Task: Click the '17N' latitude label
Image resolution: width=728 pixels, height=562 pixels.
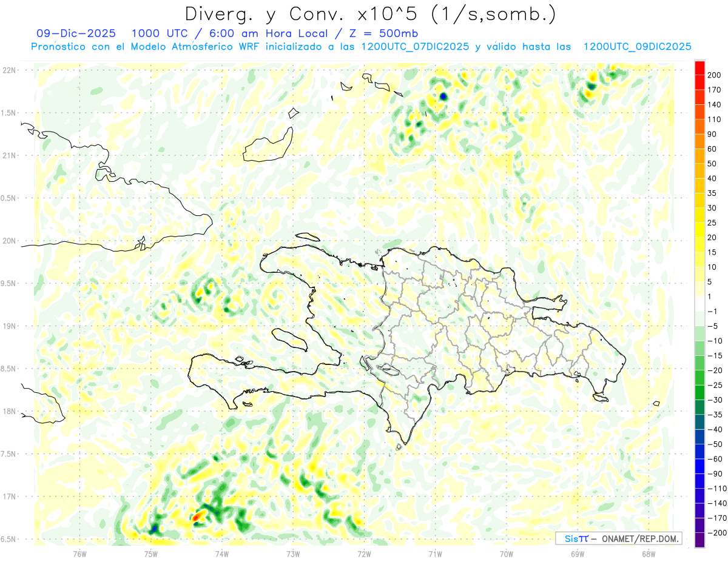Action: point(8,497)
